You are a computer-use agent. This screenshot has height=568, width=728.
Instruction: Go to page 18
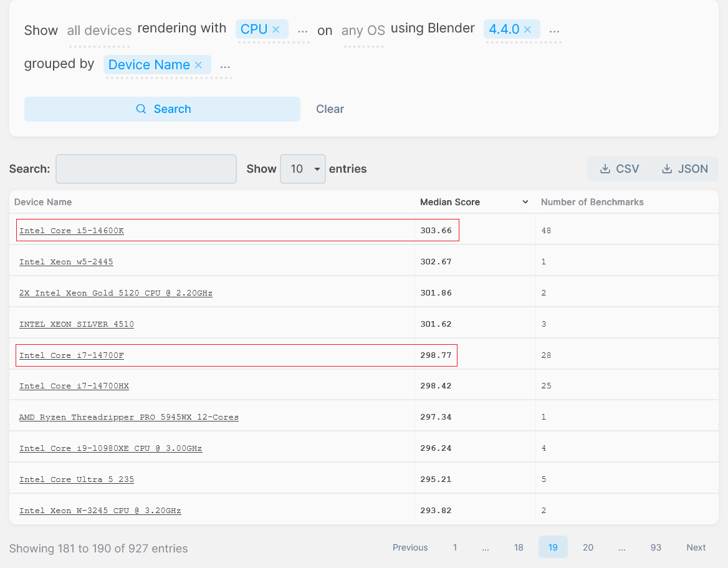point(519,547)
